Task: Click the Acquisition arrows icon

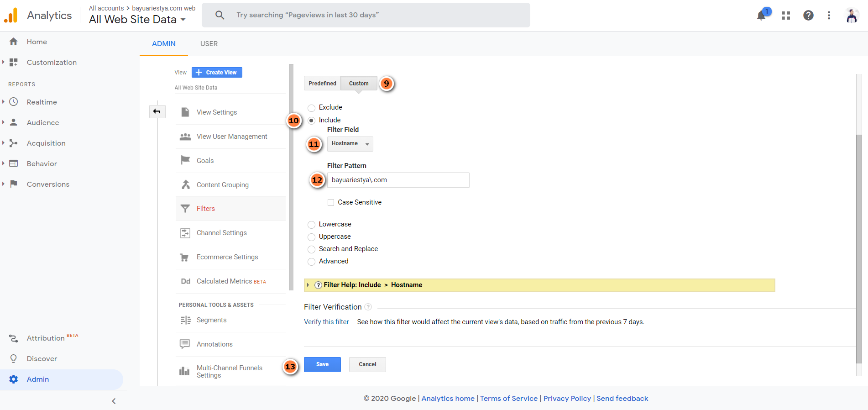Action: pyautogui.click(x=14, y=143)
